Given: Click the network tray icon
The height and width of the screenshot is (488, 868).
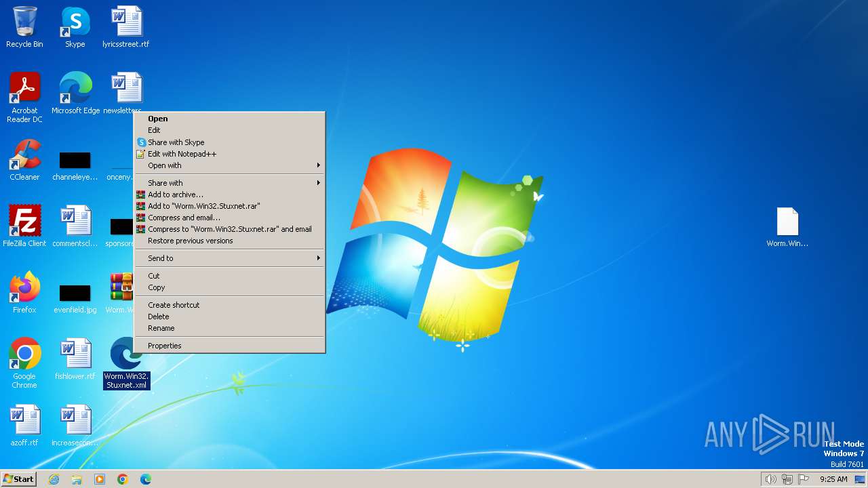Looking at the screenshot, I should coord(787,479).
